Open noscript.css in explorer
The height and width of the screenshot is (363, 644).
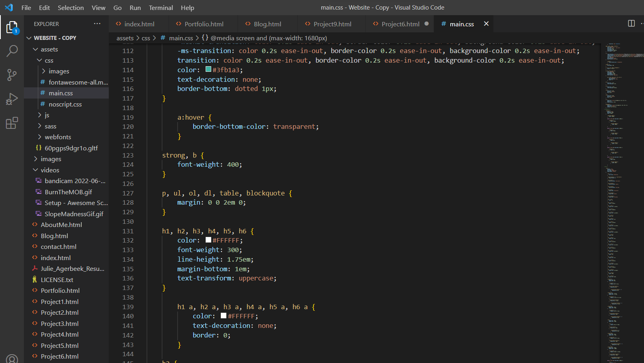tap(66, 104)
